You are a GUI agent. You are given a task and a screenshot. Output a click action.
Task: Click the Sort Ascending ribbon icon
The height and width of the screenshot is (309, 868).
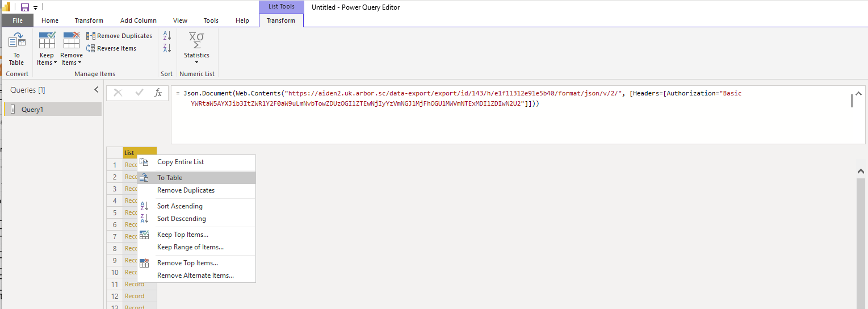pos(167,36)
